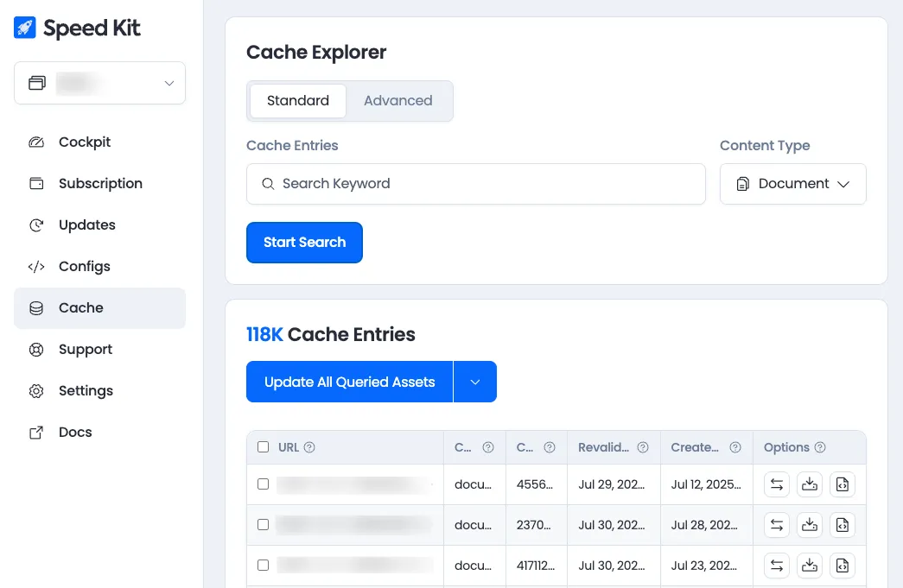903x588 pixels.
Task: Toggle the select-all checkbox in URL header
Action: (x=264, y=447)
